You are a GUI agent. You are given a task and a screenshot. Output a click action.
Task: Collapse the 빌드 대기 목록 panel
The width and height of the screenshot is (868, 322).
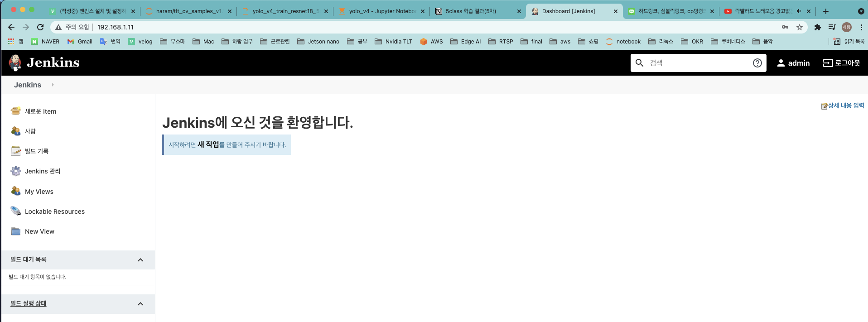[140, 260]
